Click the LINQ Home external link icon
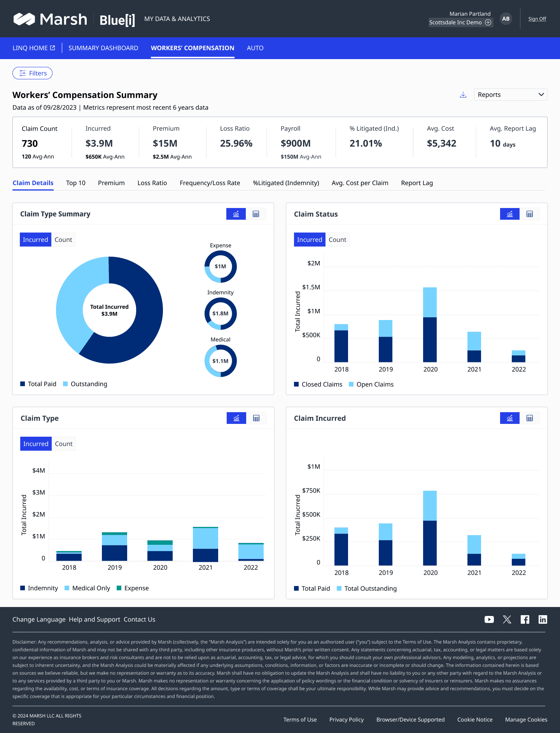The width and height of the screenshot is (560, 733). [52, 48]
